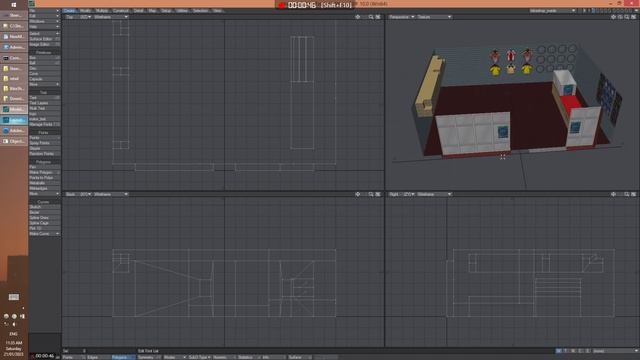Select the Disc primitive tool
The width and height of the screenshot is (640, 360).
(44, 69)
